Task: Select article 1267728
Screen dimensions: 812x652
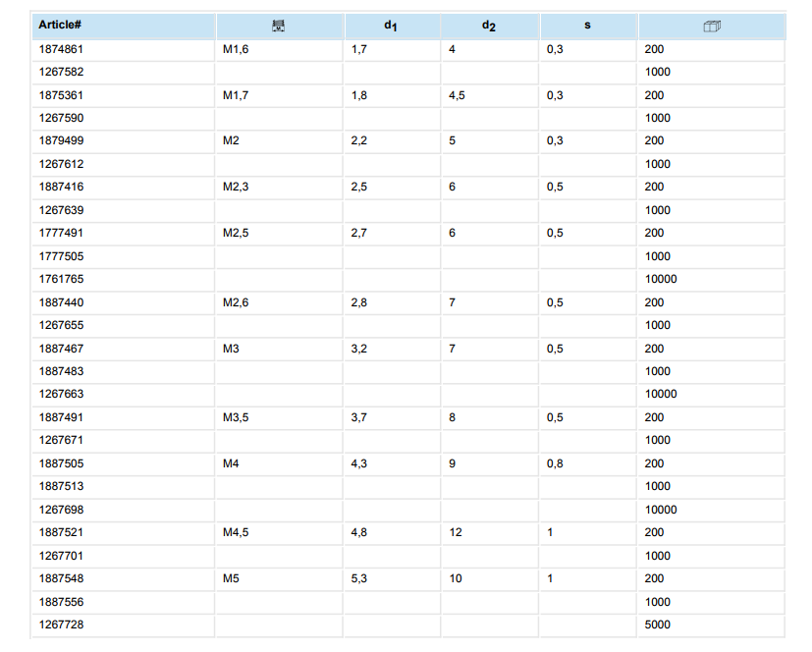Action: pyautogui.click(x=63, y=625)
